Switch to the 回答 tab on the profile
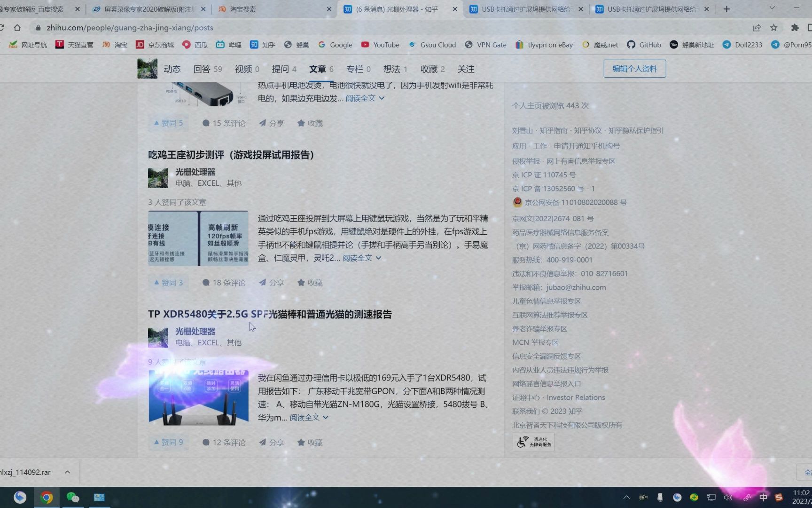 [203, 69]
